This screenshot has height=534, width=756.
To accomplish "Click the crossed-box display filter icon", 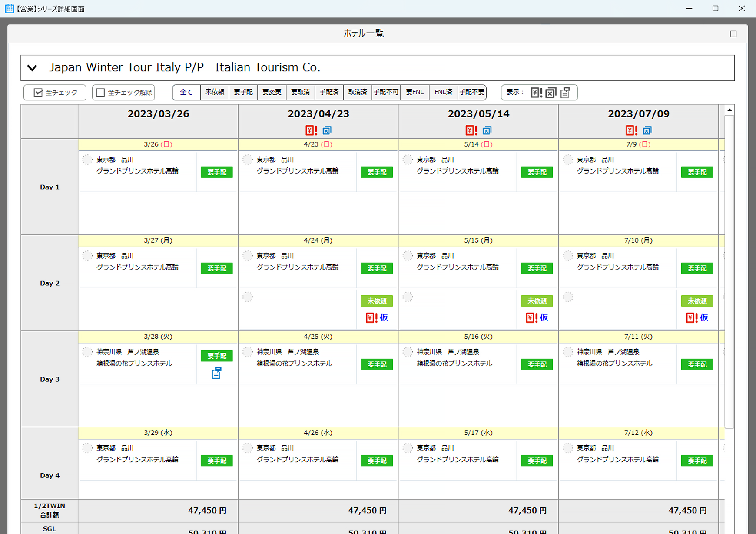I will [x=551, y=93].
